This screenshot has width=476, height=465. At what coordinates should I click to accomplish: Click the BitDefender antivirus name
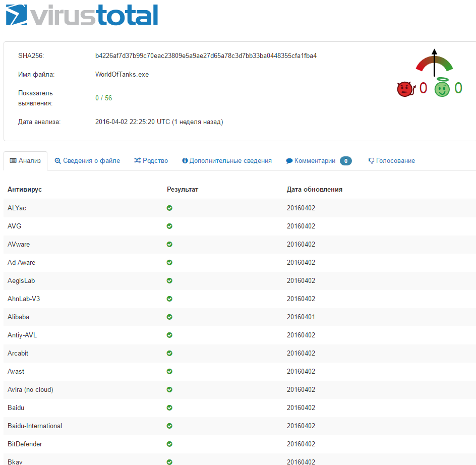point(25,444)
